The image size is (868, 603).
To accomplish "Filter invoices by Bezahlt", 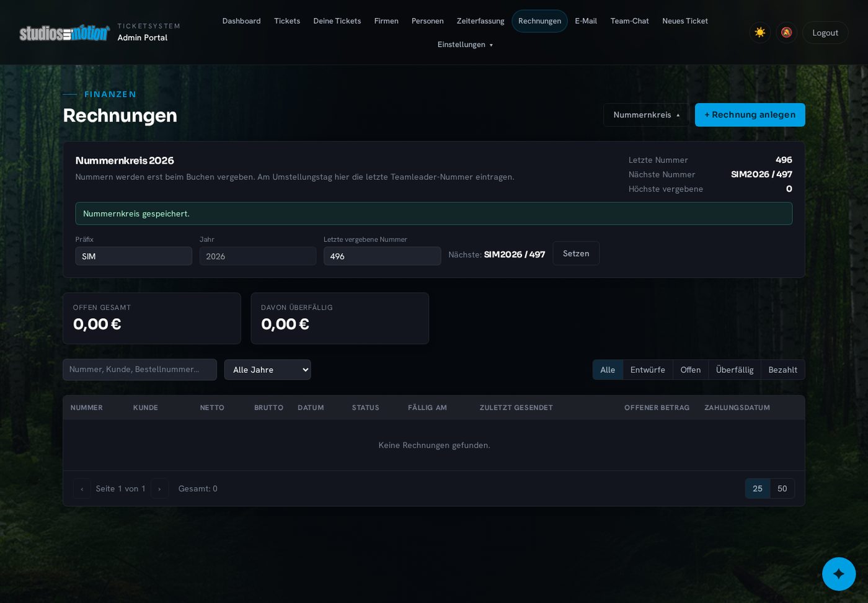I will click(x=783, y=370).
